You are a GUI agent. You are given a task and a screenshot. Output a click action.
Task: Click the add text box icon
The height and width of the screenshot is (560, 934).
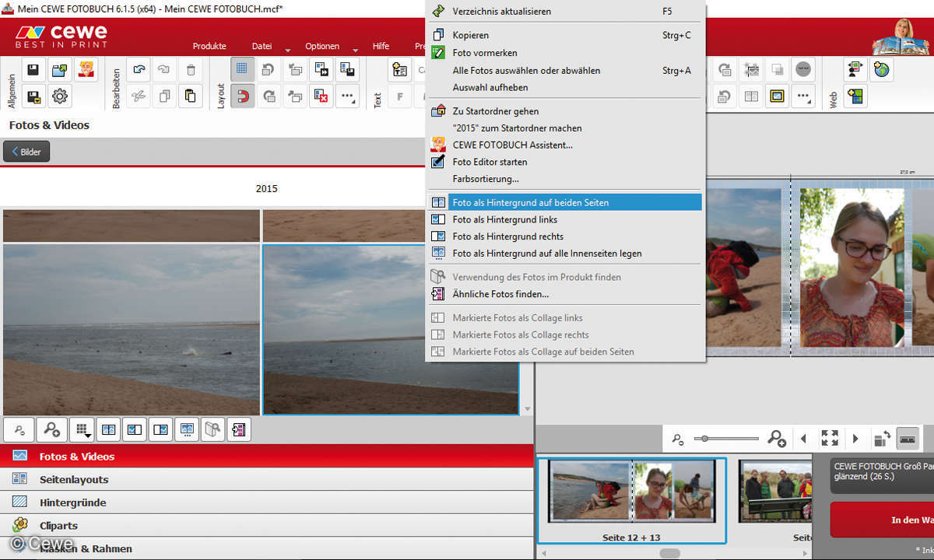400,70
